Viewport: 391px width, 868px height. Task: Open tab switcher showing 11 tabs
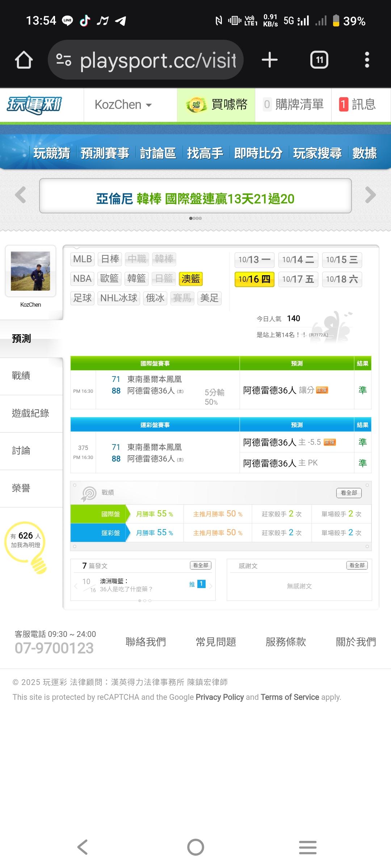(x=319, y=60)
